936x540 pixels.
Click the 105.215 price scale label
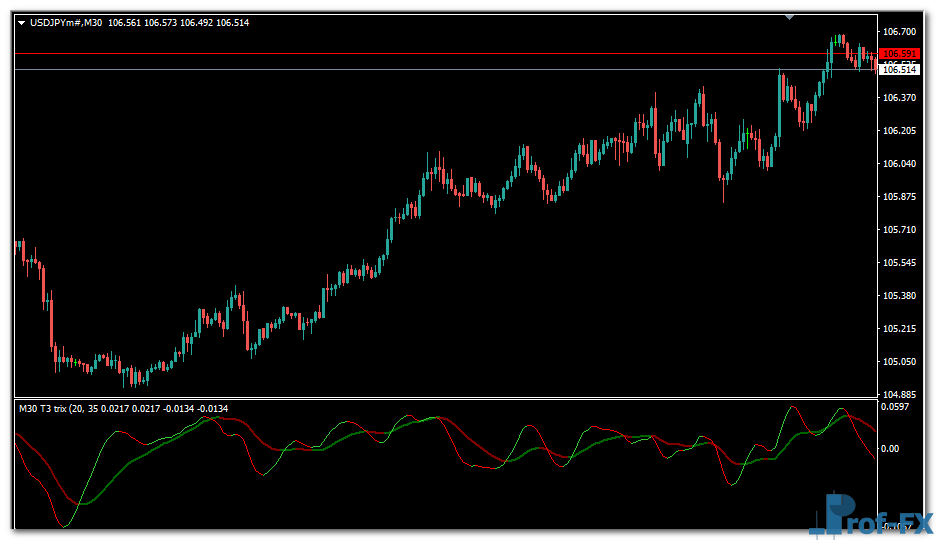point(899,329)
